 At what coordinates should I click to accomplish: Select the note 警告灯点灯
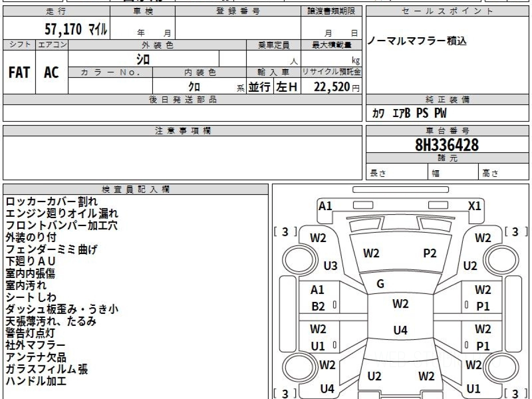(30, 333)
